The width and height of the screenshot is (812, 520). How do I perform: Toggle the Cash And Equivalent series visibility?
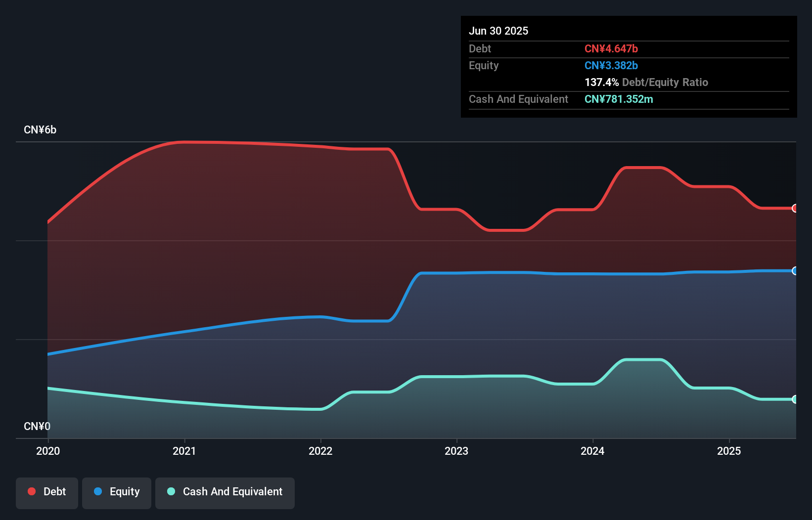225,492
